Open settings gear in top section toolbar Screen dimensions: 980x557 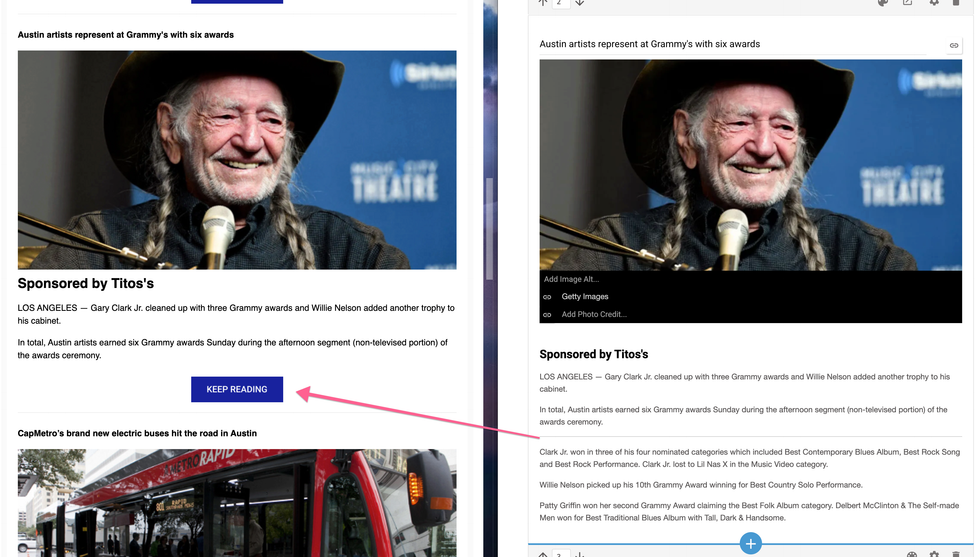[934, 3]
